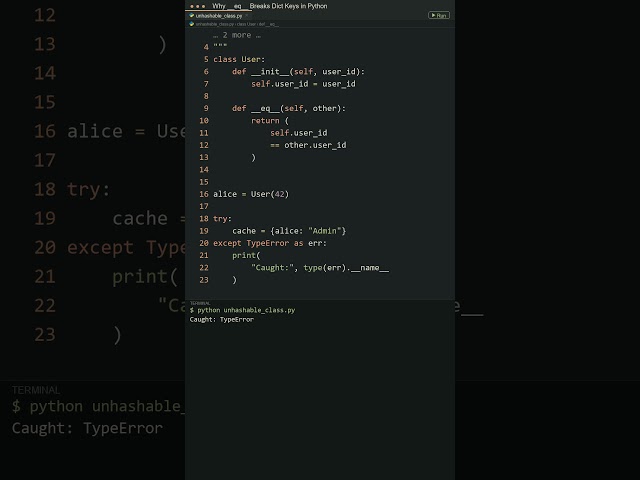Click the 'def __eq__(self, other):' line
Screen dimensions: 640x480
pyautogui.click(x=289, y=109)
